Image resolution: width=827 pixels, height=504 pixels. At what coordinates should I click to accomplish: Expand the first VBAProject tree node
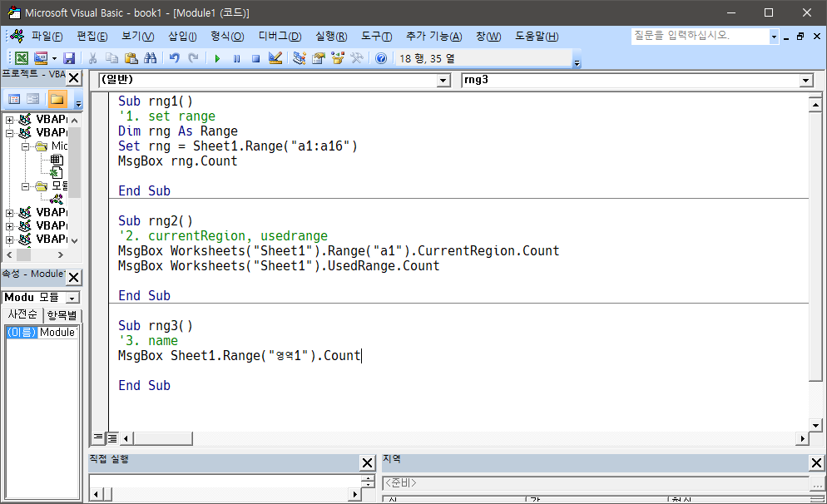tap(9, 120)
